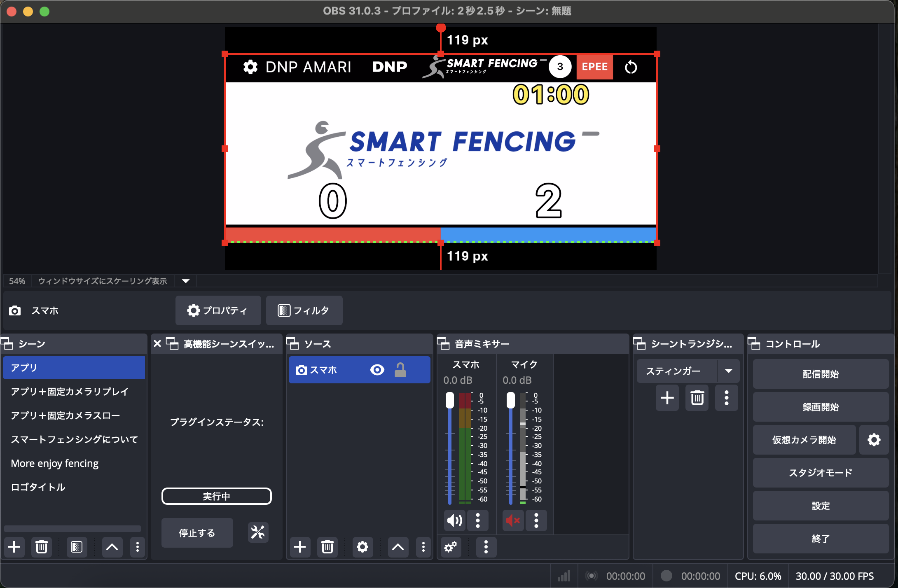Open scene filters icon in Scenes toolbar
898x588 pixels.
(x=77, y=547)
